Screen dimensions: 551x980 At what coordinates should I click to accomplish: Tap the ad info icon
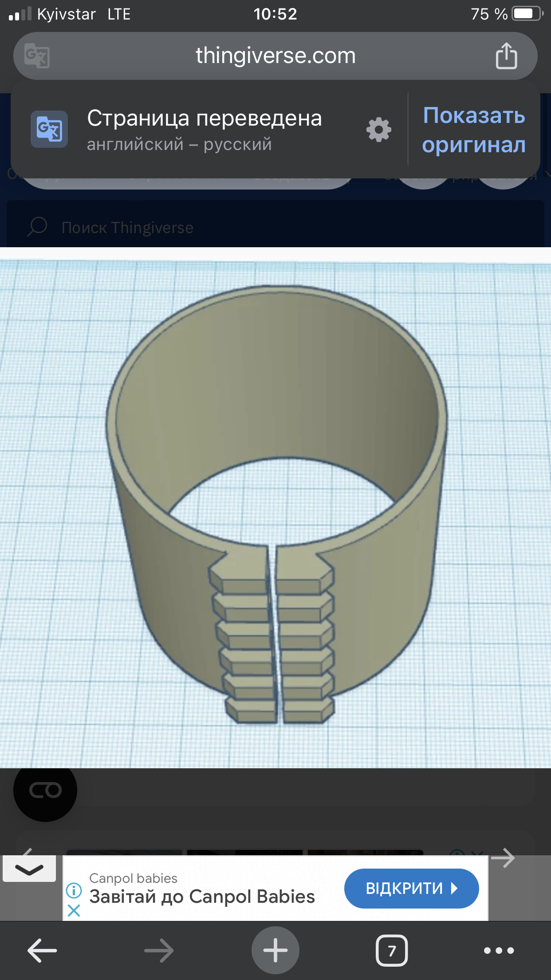(74, 890)
